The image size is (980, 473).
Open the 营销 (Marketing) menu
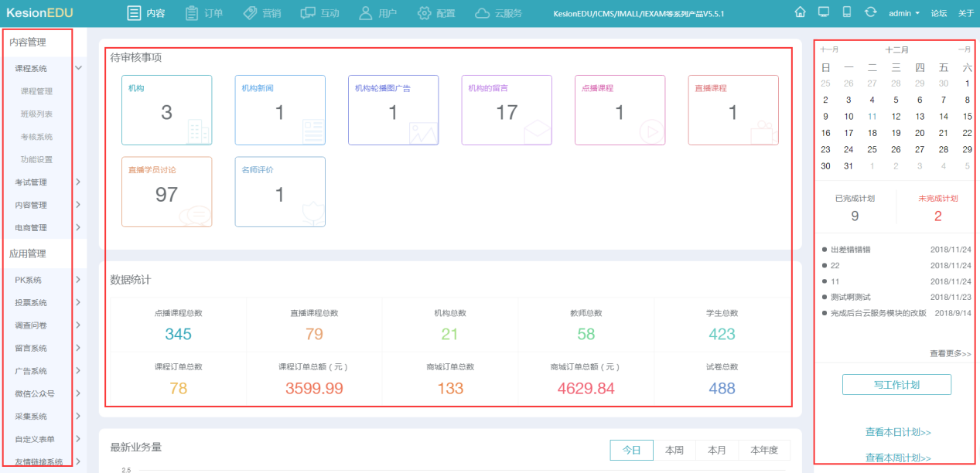[261, 13]
